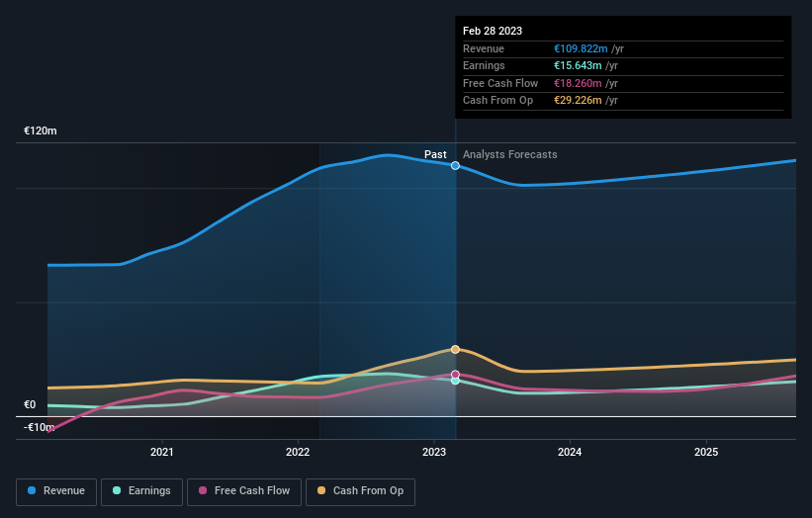Image resolution: width=812 pixels, height=518 pixels.
Task: Click the €18.260m free cash flow value
Action: tap(578, 83)
